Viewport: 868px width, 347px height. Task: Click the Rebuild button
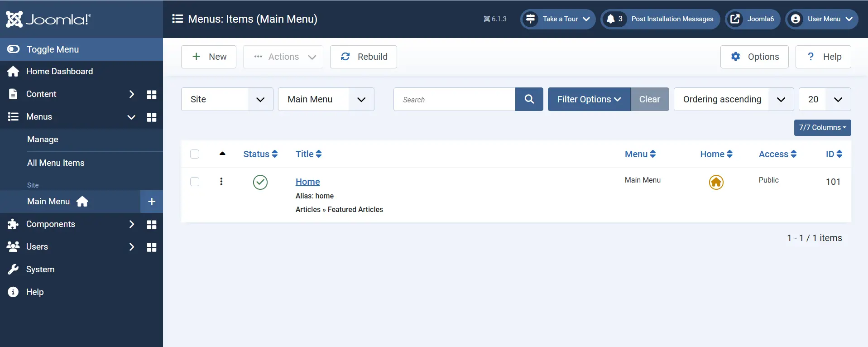364,57
